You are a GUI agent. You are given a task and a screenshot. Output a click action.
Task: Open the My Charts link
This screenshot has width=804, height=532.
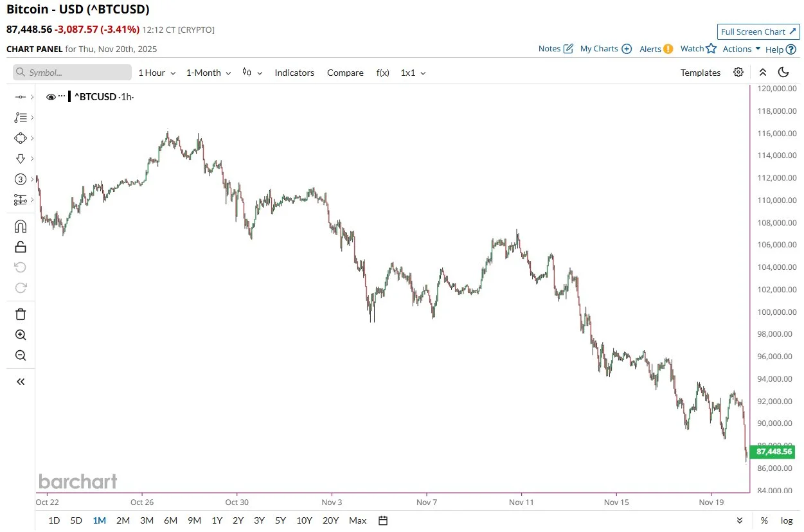coord(600,48)
